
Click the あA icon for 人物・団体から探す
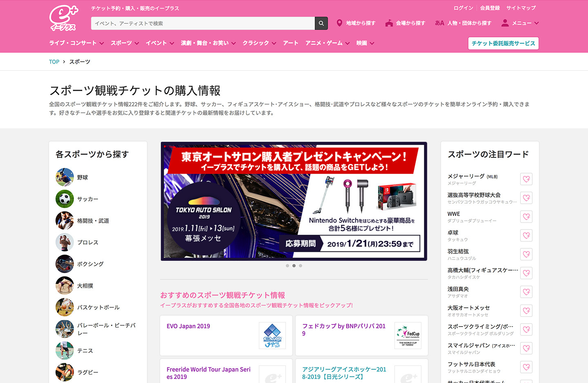(x=439, y=23)
